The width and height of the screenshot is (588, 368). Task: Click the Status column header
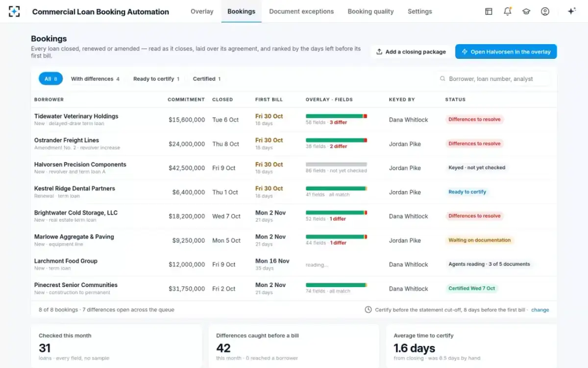(455, 100)
